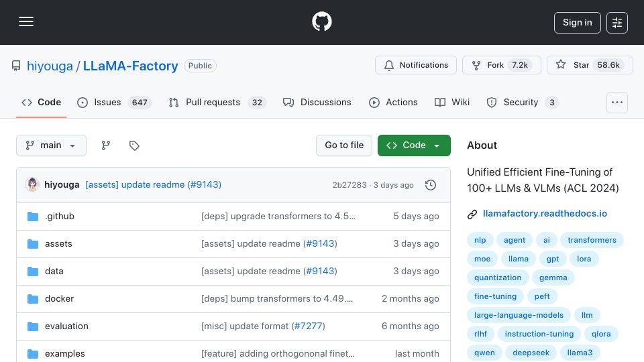Screen dimensions: 644x362
Task: Open the .github folder
Action: click(60, 217)
